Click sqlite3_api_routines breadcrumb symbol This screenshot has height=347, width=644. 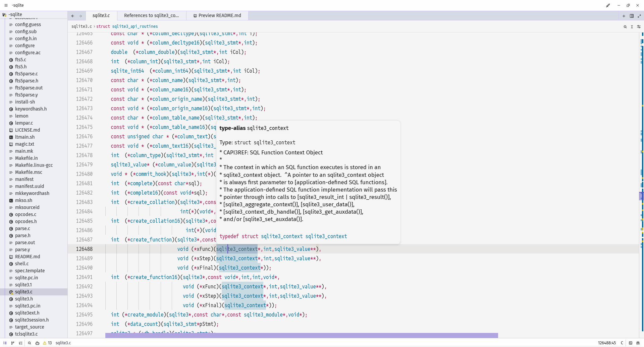point(135,26)
